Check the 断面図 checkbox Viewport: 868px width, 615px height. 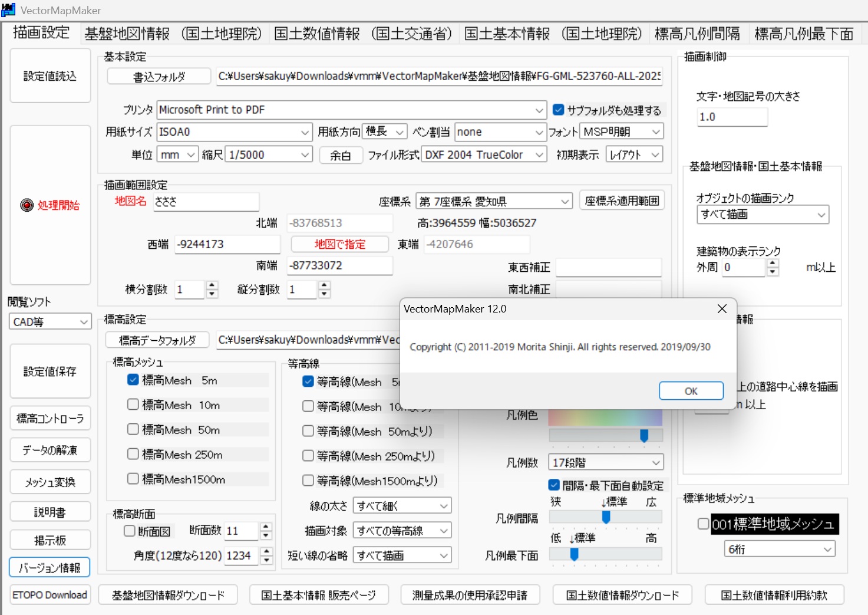tap(130, 531)
